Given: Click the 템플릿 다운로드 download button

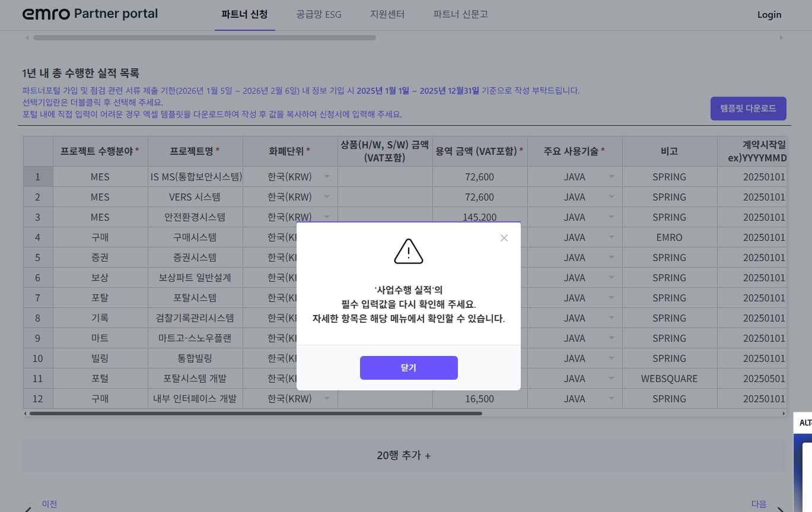Looking at the screenshot, I should point(748,109).
